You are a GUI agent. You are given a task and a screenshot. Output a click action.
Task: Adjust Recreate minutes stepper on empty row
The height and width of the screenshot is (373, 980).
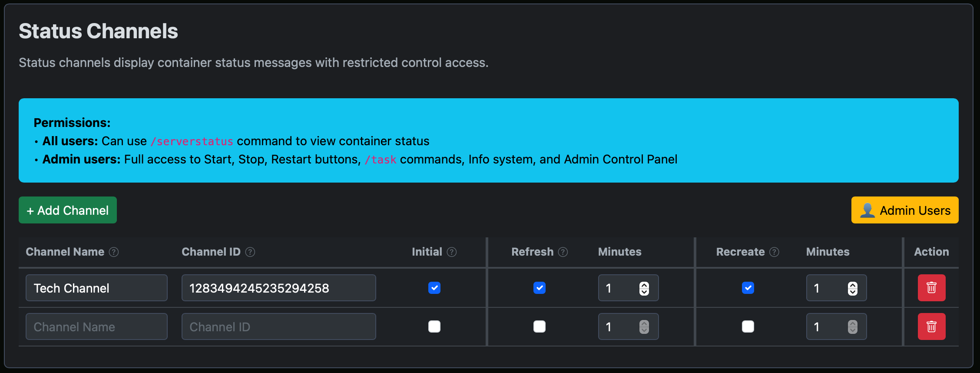pos(853,327)
